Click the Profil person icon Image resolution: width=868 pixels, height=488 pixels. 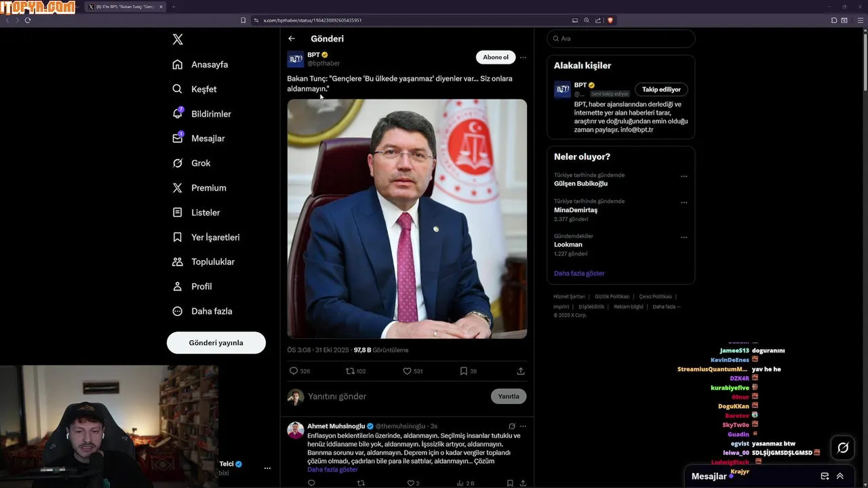[177, 287]
